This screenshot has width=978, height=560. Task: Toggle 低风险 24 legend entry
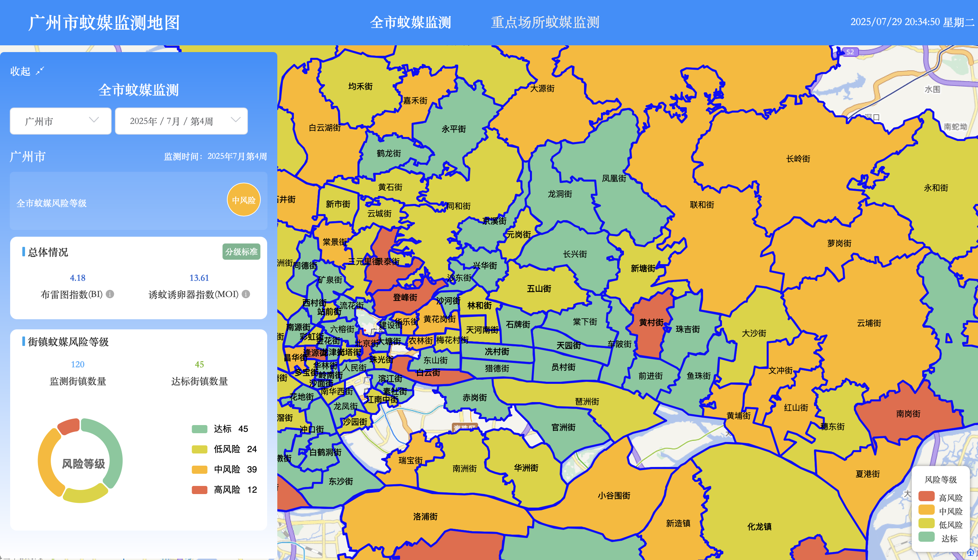(235, 449)
